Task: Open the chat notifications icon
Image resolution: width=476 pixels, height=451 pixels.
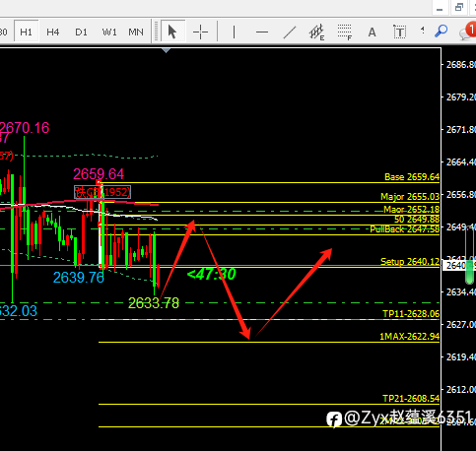Action: click(x=468, y=32)
